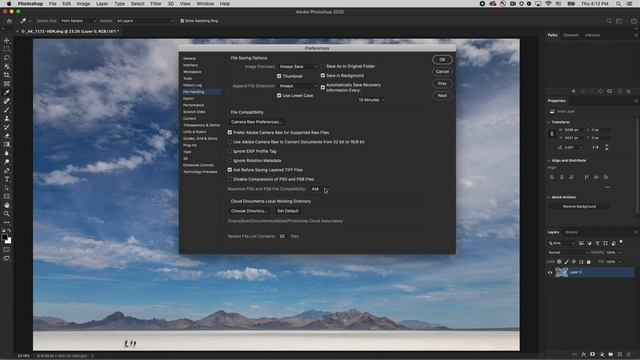Click the Home icon in options bar

click(x=9, y=20)
